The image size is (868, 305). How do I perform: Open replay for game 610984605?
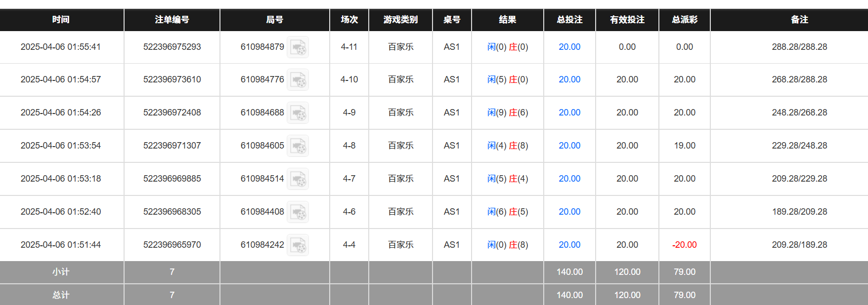click(x=298, y=146)
